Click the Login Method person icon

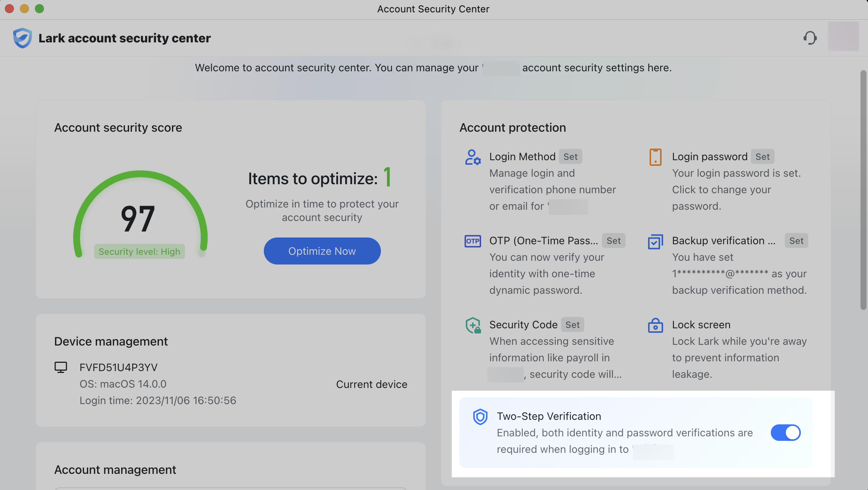click(x=473, y=158)
